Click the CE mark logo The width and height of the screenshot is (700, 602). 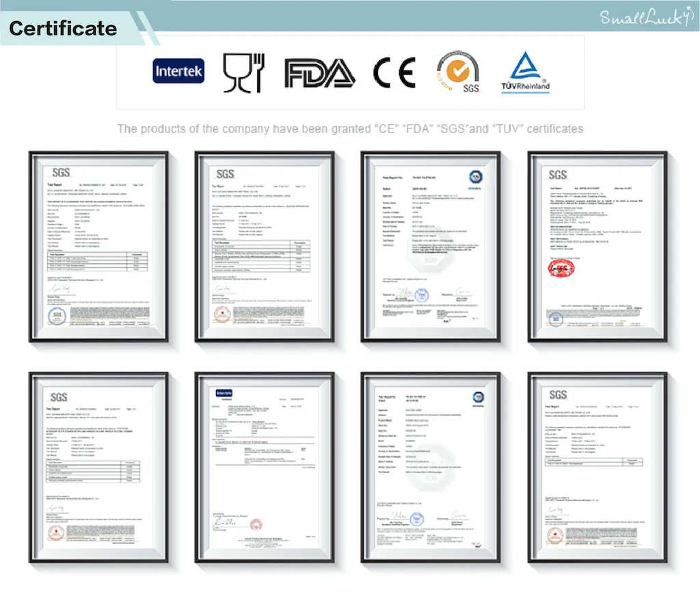394,72
